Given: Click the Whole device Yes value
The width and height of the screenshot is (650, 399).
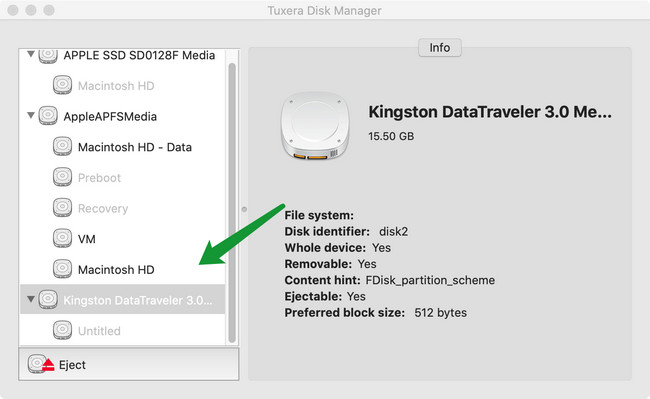Looking at the screenshot, I should 381,248.
